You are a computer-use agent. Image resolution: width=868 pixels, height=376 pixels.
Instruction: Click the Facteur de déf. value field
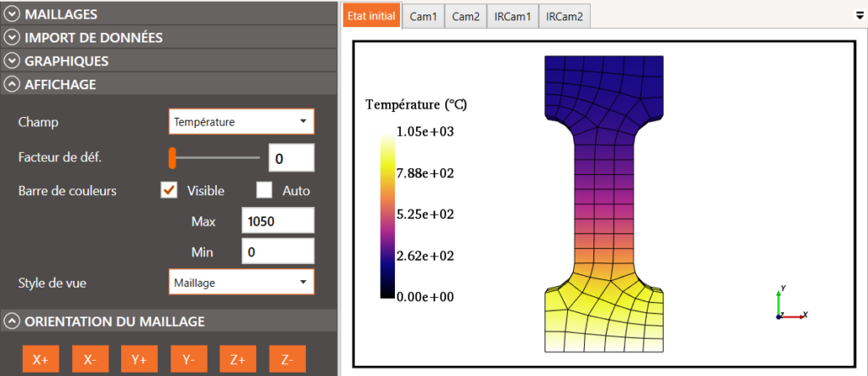[x=292, y=159]
